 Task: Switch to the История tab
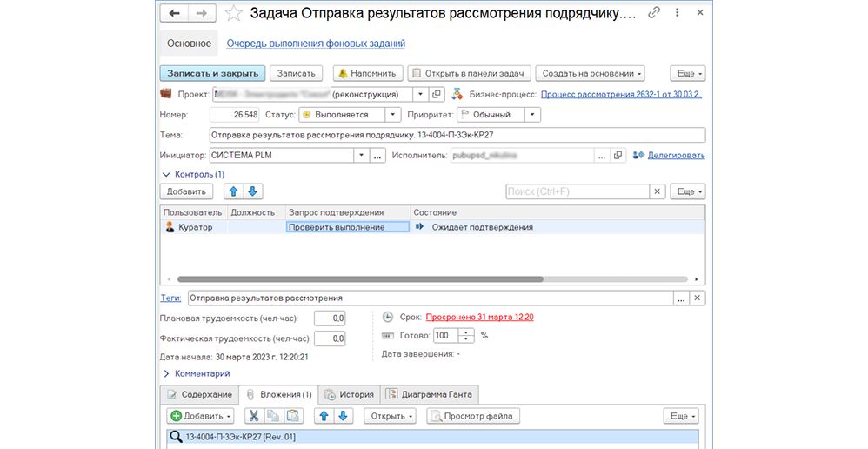[x=350, y=395]
